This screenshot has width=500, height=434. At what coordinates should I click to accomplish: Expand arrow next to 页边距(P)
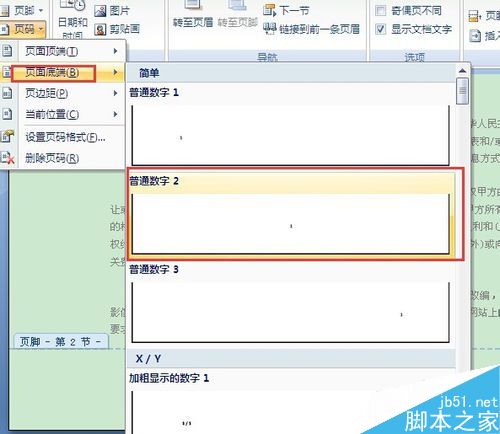click(x=115, y=93)
